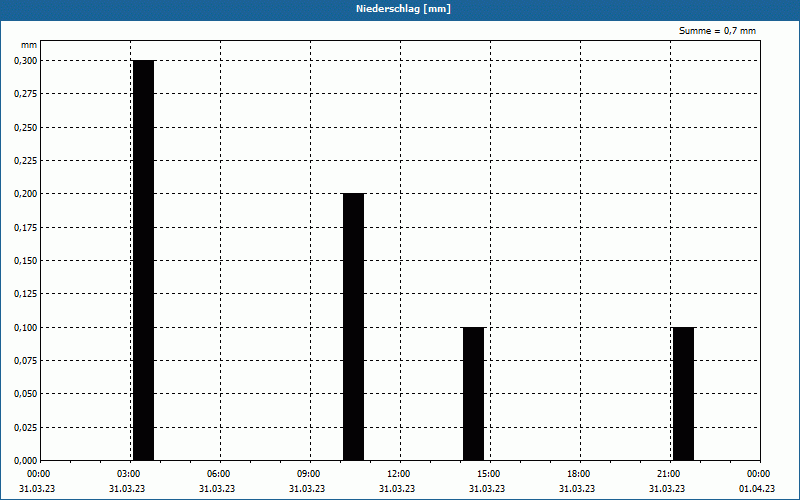Click the 0,175 y-axis value
The image size is (800, 500).
point(26,228)
